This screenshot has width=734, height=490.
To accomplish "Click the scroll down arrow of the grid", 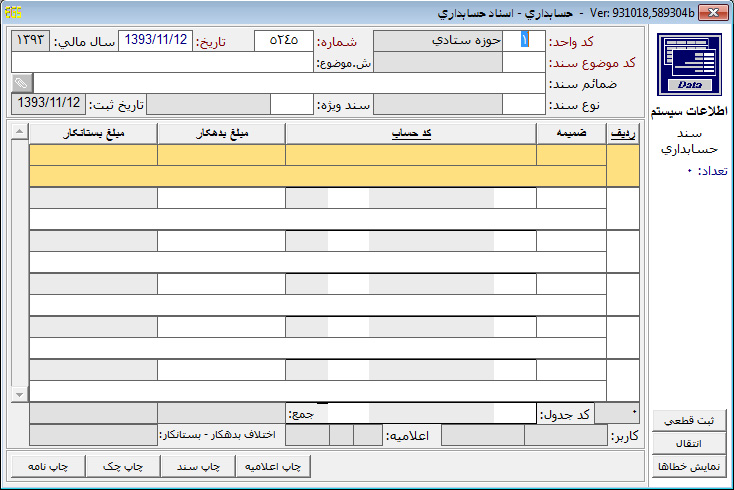I will pos(19,395).
